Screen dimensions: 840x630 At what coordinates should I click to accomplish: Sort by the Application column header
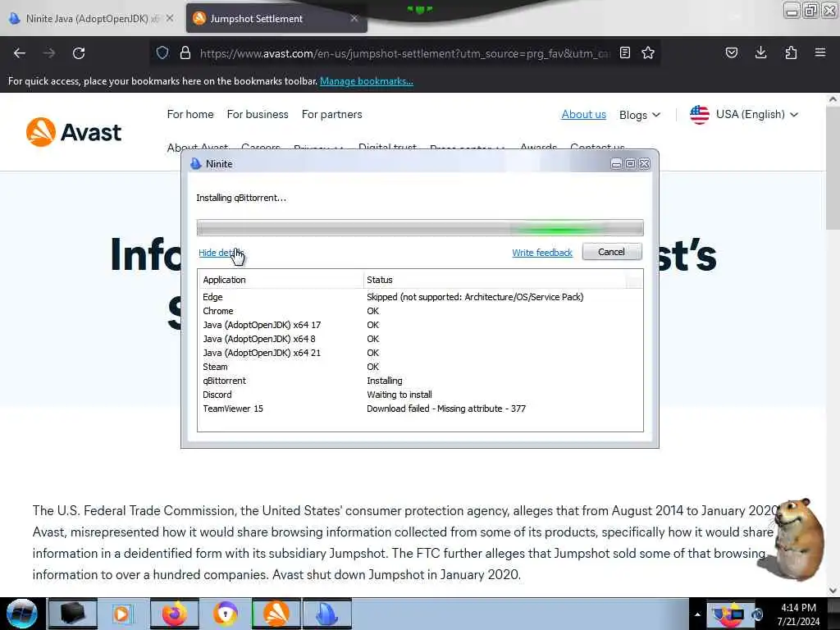pos(281,280)
